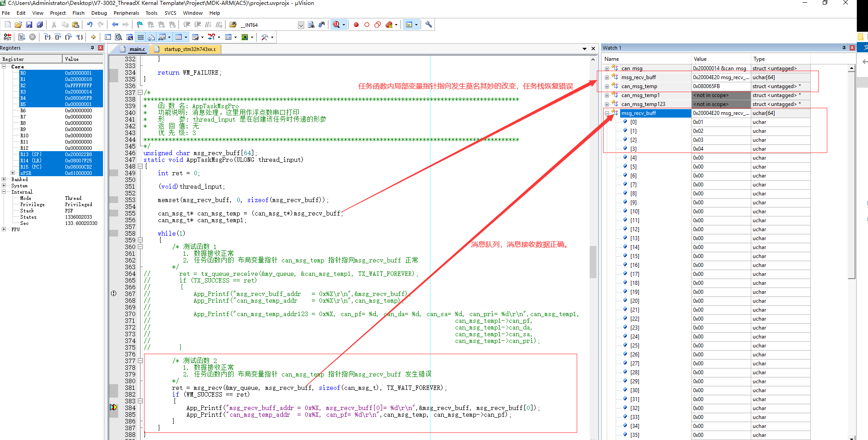868x440 pixels.
Task: Step out of the current function icon
Action: [x=68, y=37]
